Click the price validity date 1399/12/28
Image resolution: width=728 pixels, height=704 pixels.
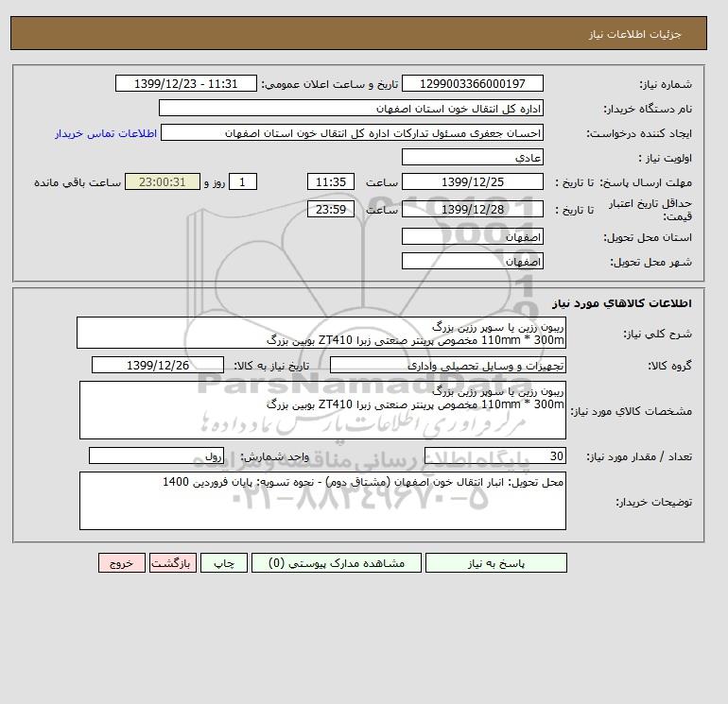(472, 209)
